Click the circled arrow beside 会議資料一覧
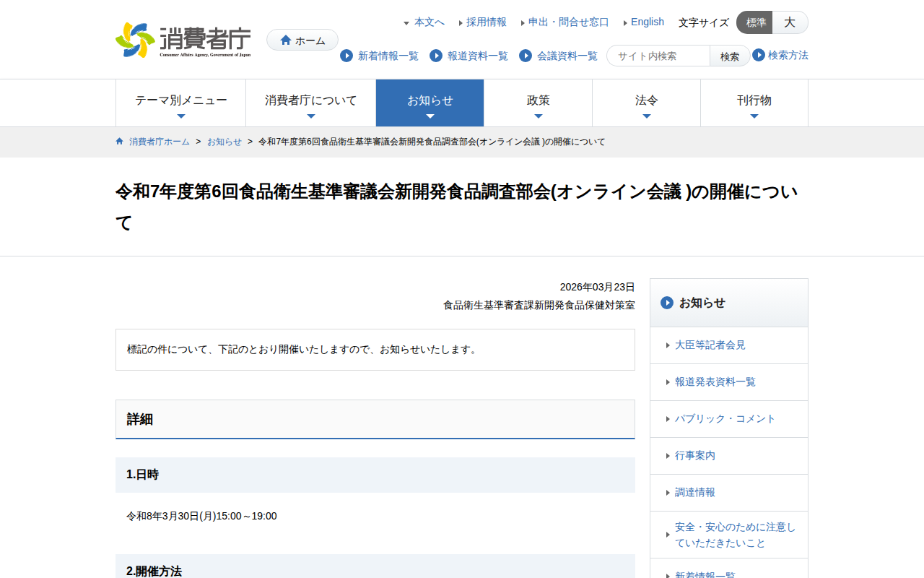The width and height of the screenshot is (924, 578). coord(526,56)
